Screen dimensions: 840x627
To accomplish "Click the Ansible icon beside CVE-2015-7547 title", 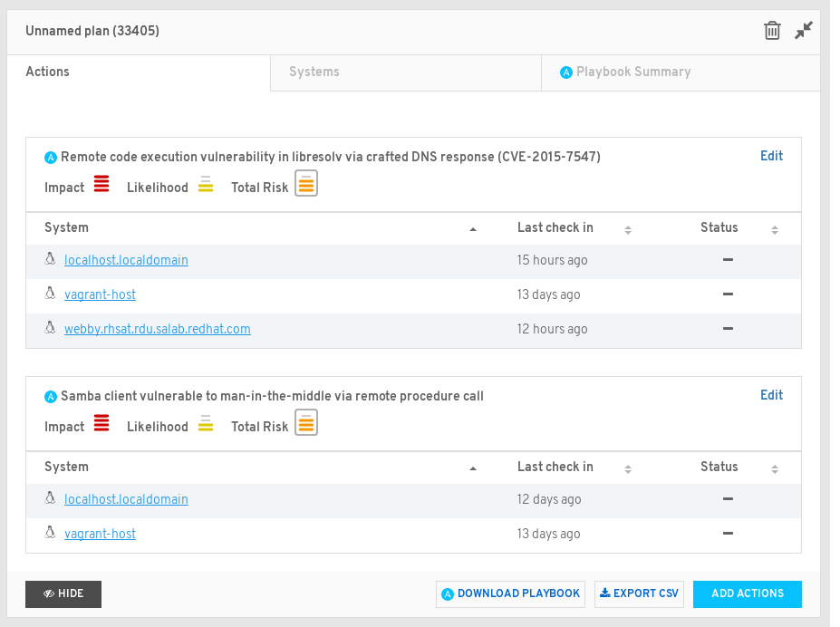I will click(x=51, y=156).
